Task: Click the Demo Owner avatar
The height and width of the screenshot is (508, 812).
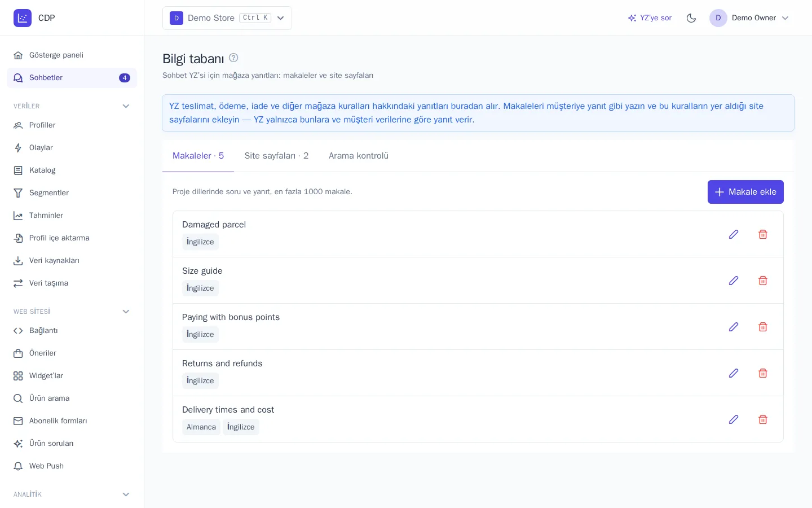Action: pos(718,18)
